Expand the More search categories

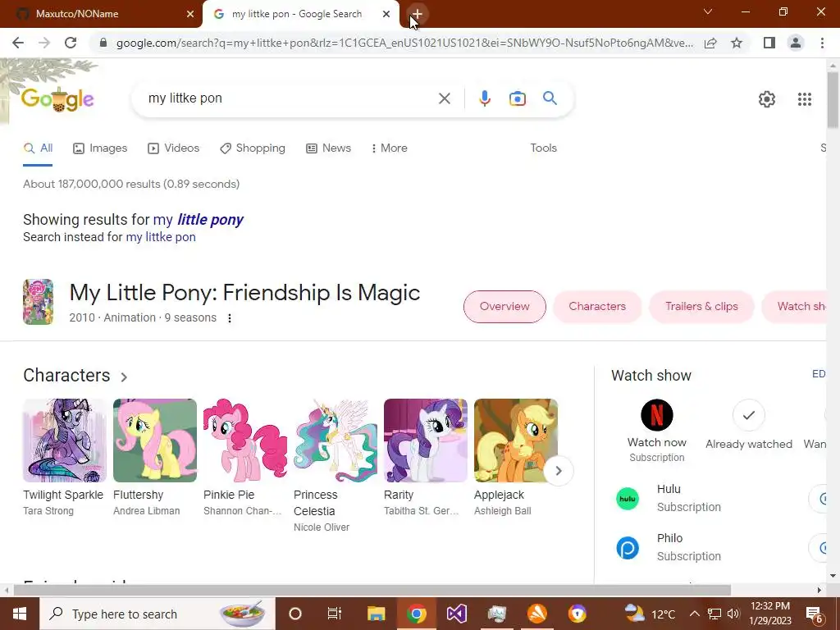389,148
